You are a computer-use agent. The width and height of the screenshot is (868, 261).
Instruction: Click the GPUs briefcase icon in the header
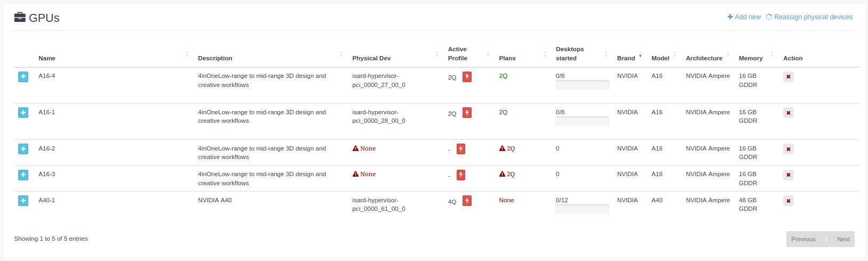pyautogui.click(x=20, y=17)
